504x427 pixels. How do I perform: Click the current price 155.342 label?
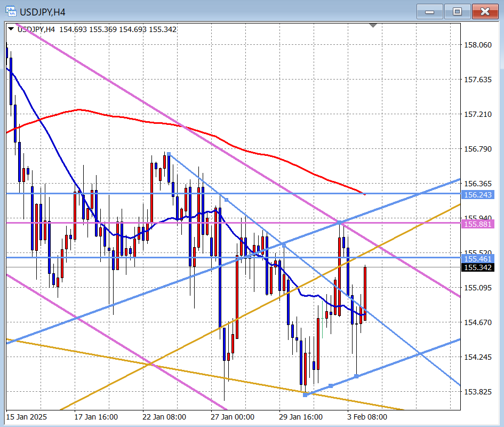coord(478,267)
